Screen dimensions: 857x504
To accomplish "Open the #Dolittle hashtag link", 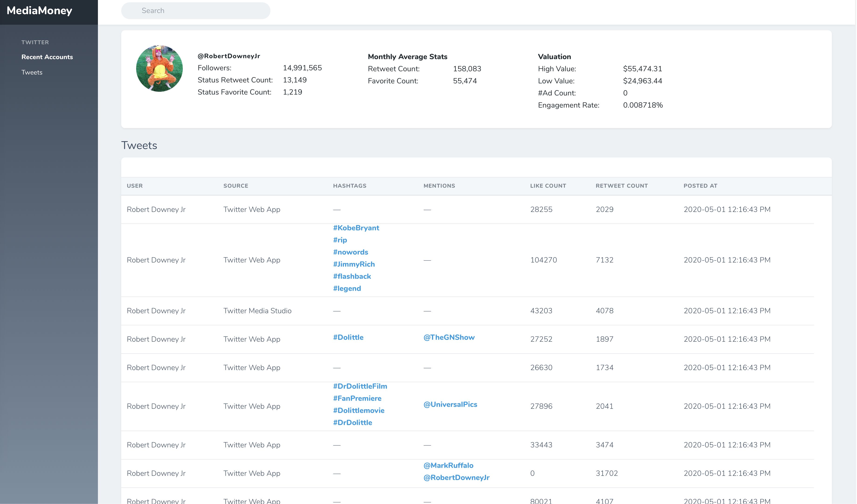I will click(x=348, y=337).
